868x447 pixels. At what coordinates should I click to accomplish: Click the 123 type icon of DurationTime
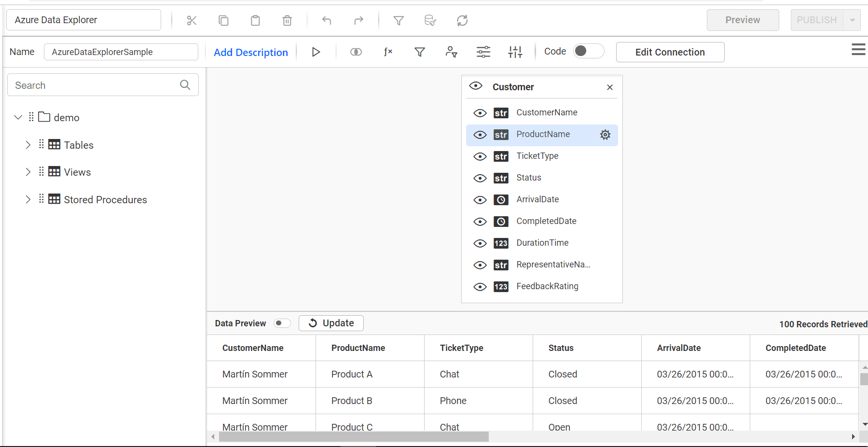[501, 243]
